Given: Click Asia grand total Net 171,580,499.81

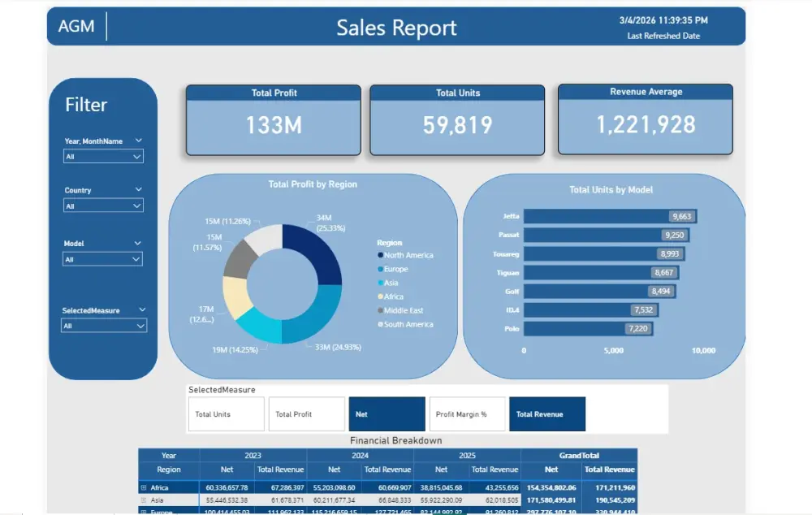Looking at the screenshot, I should tap(551, 500).
